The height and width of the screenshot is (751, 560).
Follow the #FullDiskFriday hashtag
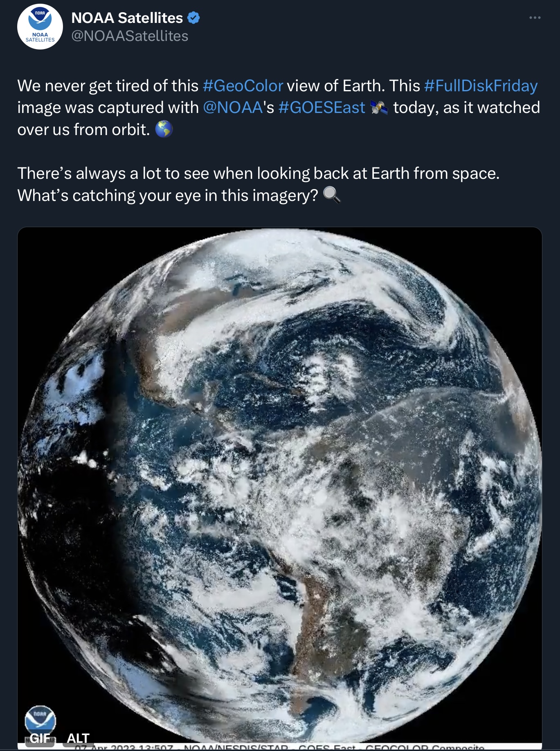click(x=481, y=86)
